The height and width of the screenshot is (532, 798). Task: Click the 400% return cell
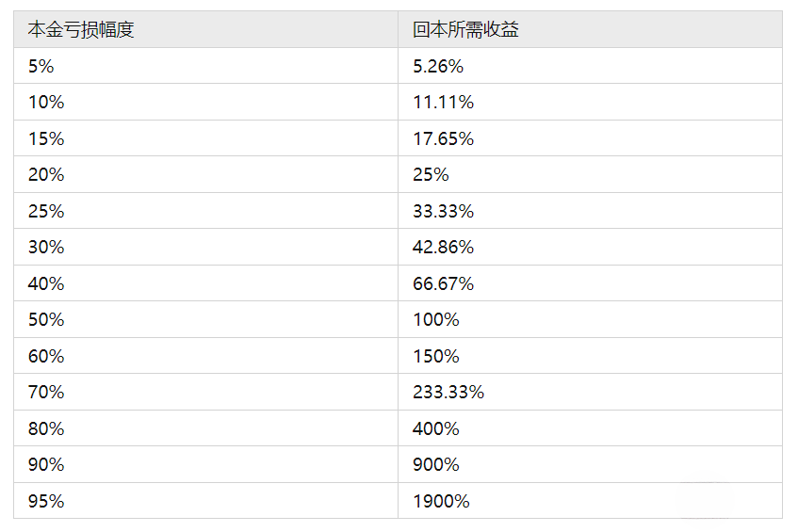[x=436, y=428]
